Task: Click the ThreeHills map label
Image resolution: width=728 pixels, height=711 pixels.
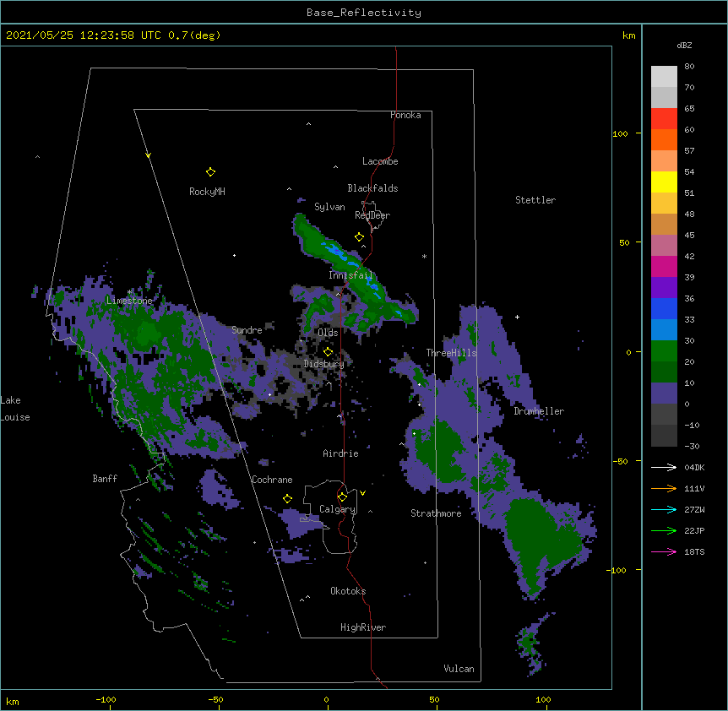Action: (x=451, y=353)
